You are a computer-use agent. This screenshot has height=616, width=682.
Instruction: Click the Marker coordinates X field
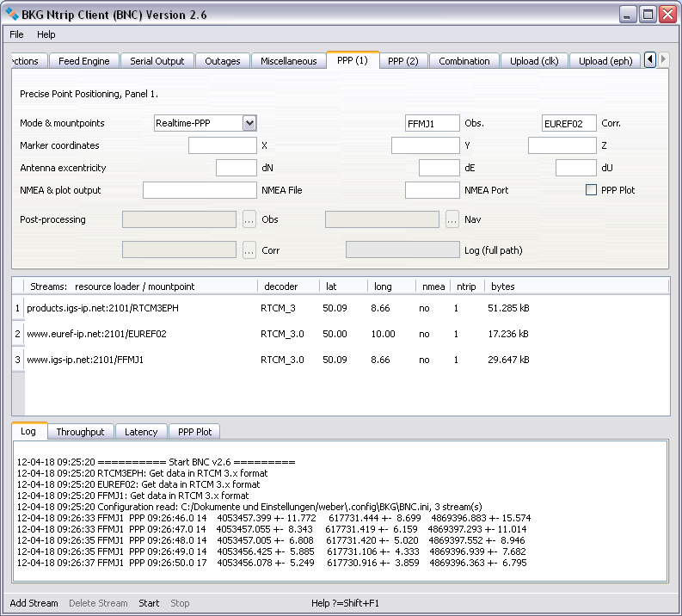(x=222, y=145)
